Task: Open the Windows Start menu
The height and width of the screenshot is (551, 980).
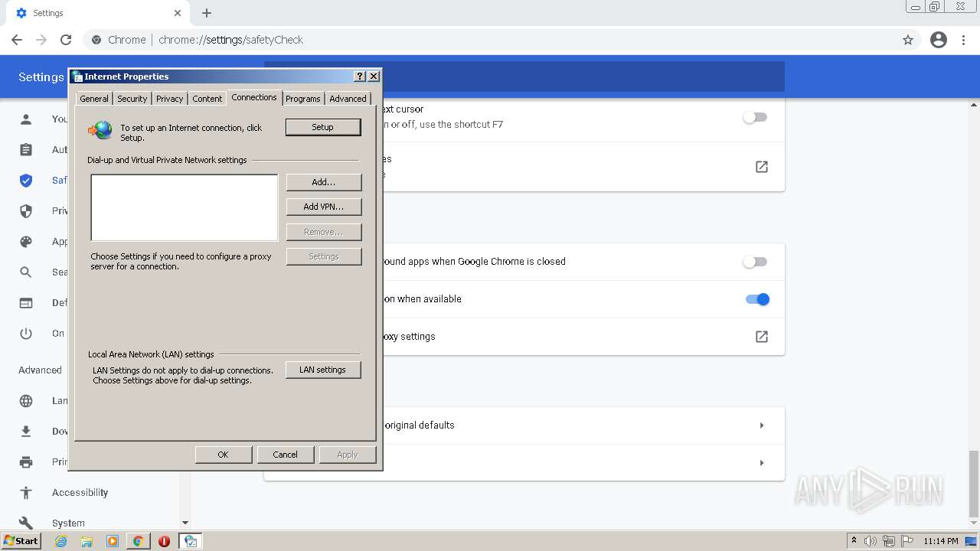Action: tap(21, 541)
